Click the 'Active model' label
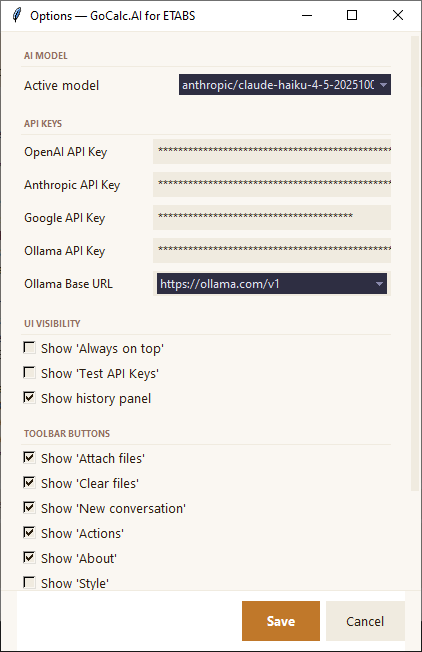Image resolution: width=422 pixels, height=652 pixels. pyautogui.click(x=62, y=85)
